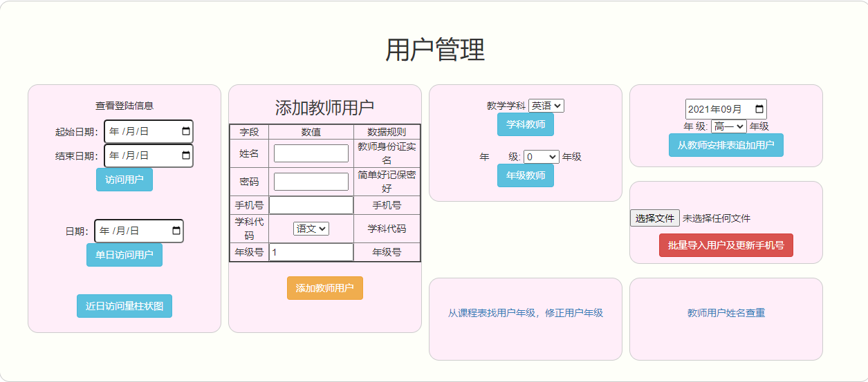This screenshot has width=868, height=382.
Task: Click the single-day 日期 date input
Action: pyautogui.click(x=139, y=231)
